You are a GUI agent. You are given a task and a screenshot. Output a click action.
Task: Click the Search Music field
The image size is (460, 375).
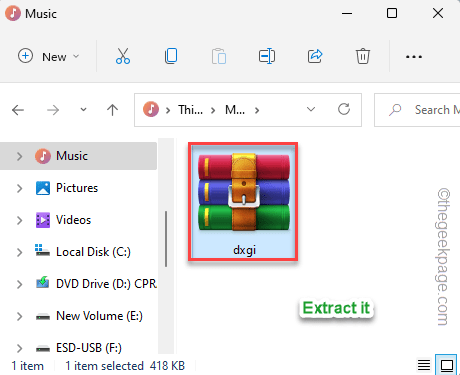pos(417,110)
